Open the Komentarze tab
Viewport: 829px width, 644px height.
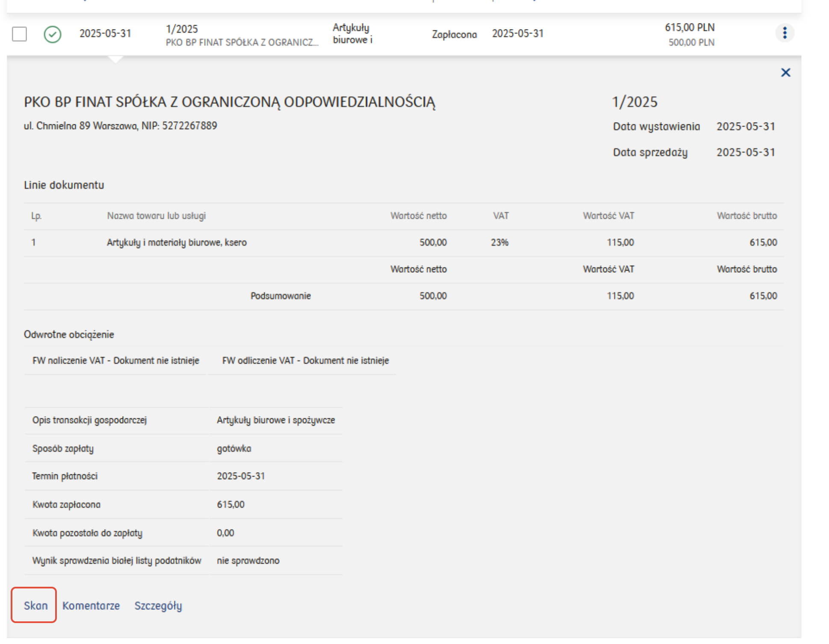[x=91, y=606]
